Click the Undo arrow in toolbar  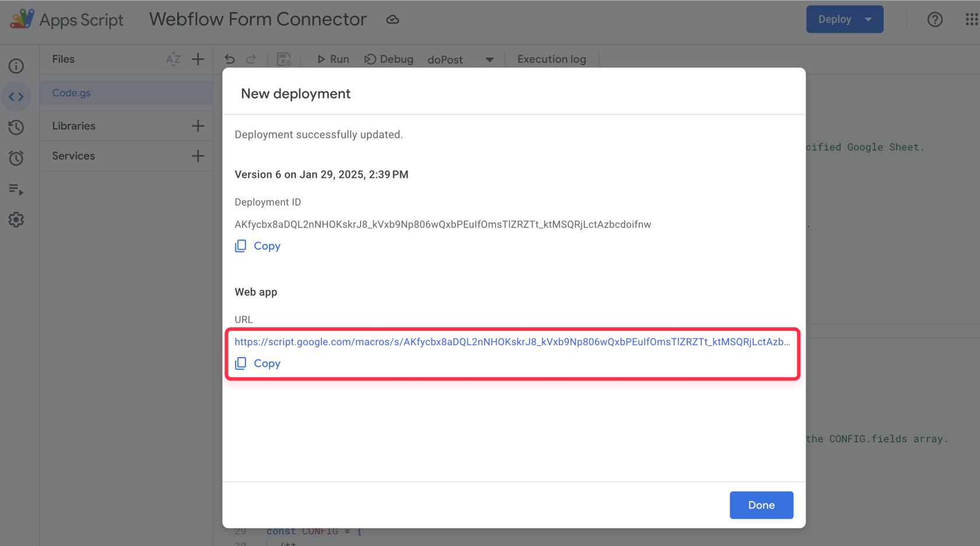230,59
